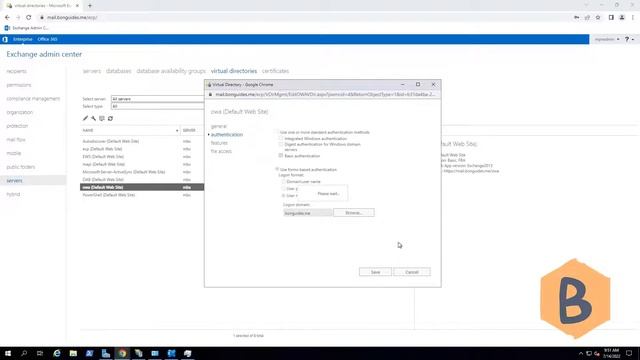Toggle the Basic authentication checkbox
This screenshot has width=640, height=360.
point(281,156)
